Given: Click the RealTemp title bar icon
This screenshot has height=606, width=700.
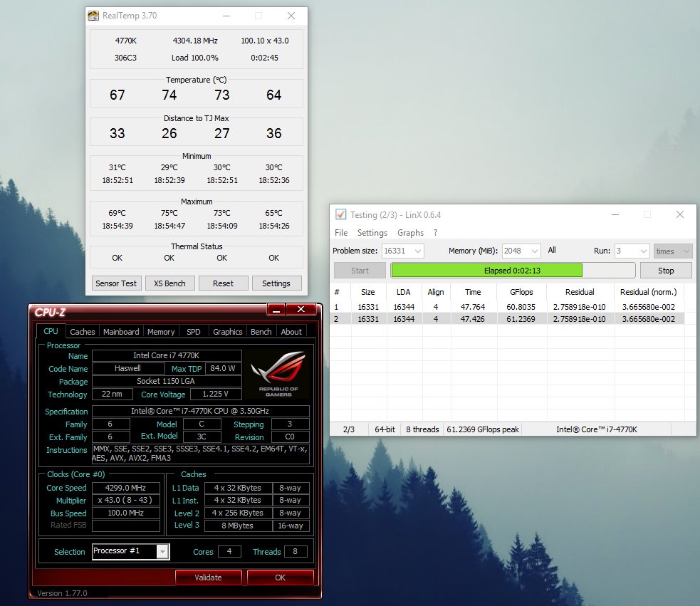Looking at the screenshot, I should pyautogui.click(x=93, y=16).
